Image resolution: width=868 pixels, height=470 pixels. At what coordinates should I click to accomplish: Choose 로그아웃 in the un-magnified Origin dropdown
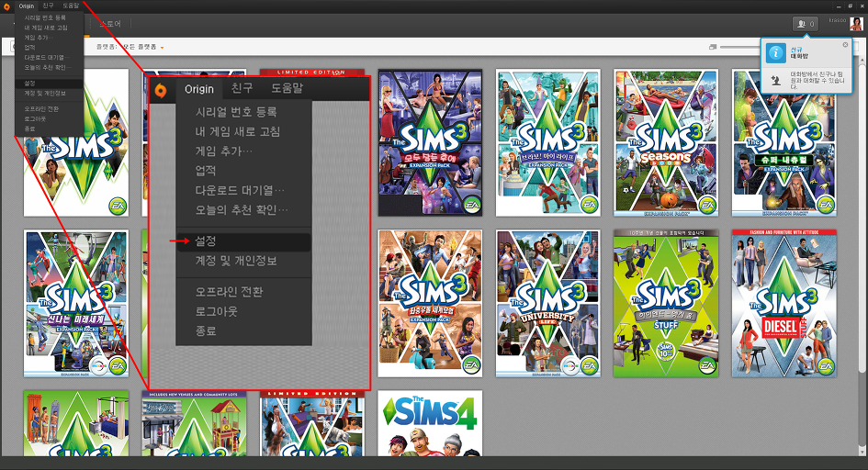[50, 119]
